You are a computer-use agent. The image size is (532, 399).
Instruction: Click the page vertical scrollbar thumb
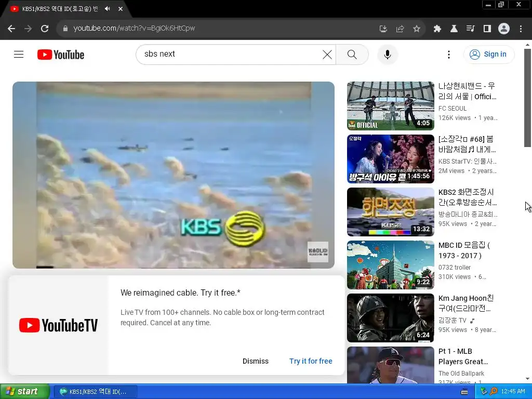pyautogui.click(x=527, y=98)
